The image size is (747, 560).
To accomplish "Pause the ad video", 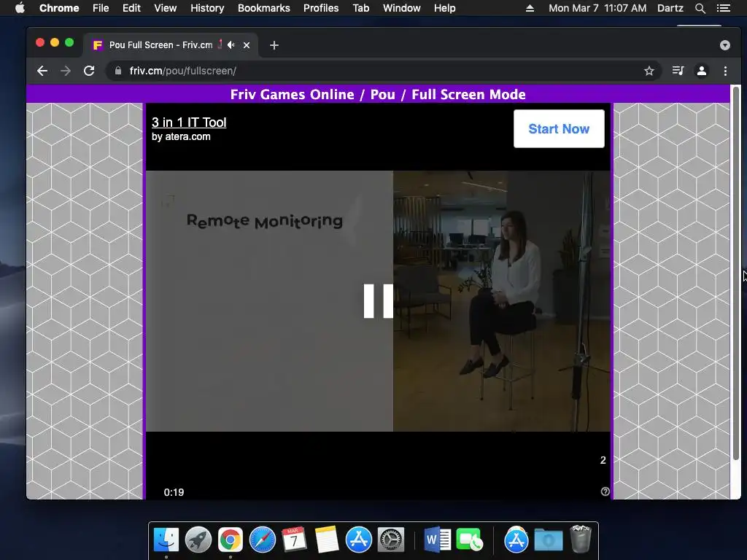I will [x=379, y=301].
